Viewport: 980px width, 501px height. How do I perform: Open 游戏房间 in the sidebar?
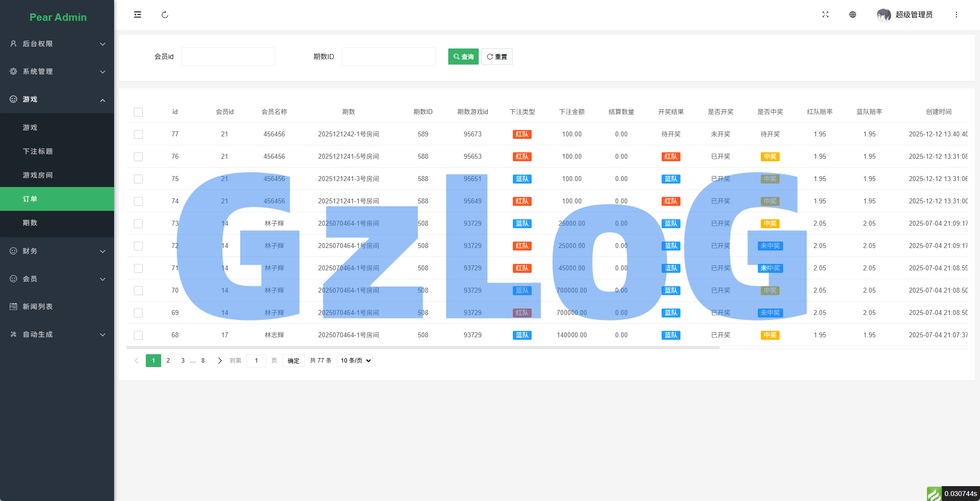[38, 175]
